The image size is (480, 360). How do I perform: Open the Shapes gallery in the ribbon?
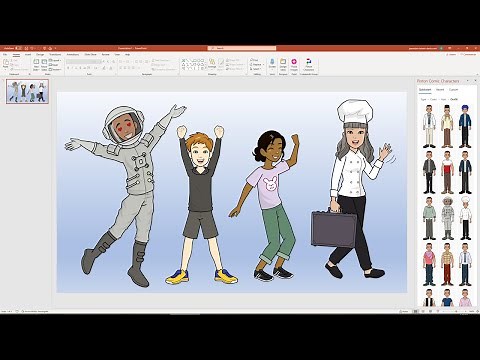click(194, 64)
